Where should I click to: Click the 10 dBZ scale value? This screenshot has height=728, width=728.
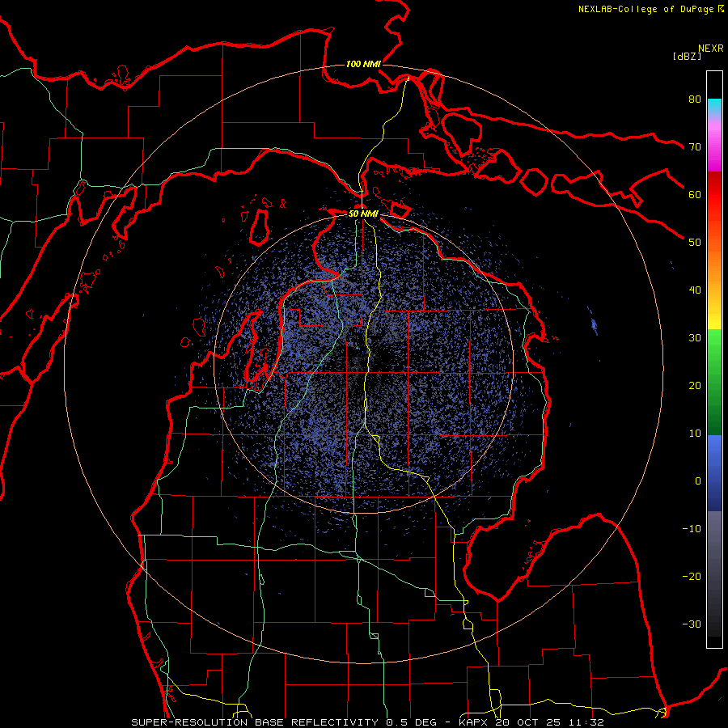695,434
